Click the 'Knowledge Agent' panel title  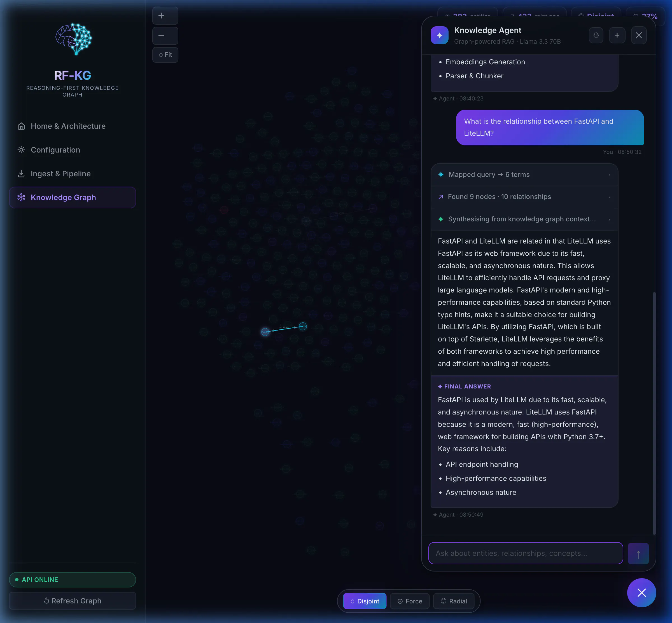487,30
